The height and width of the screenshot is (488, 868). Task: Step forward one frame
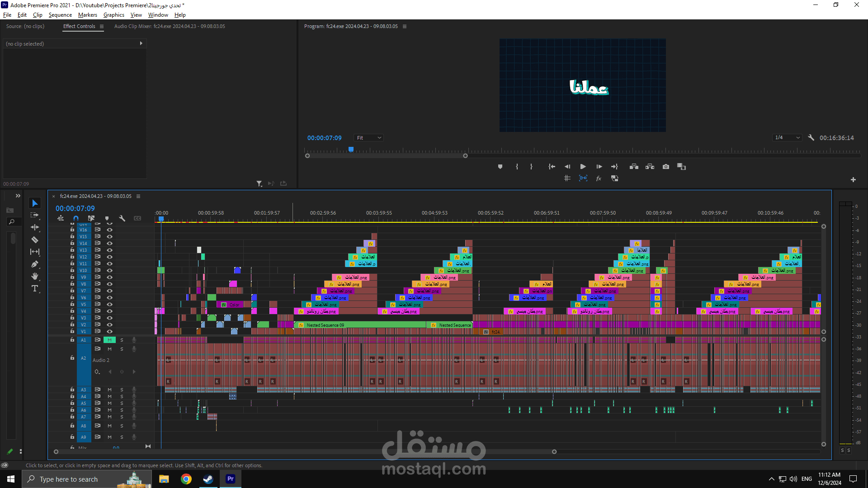[x=599, y=167]
